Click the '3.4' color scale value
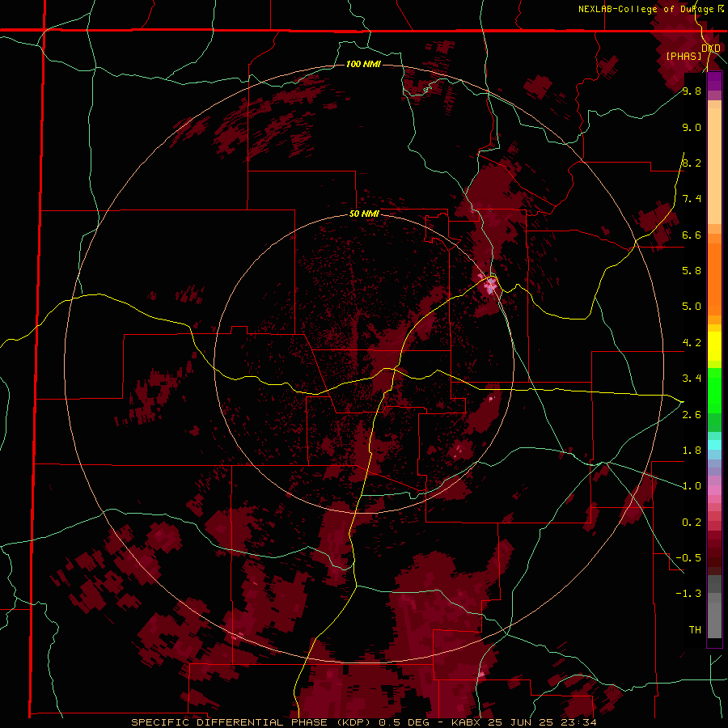Screen dimensions: 728x728 pyautogui.click(x=692, y=378)
